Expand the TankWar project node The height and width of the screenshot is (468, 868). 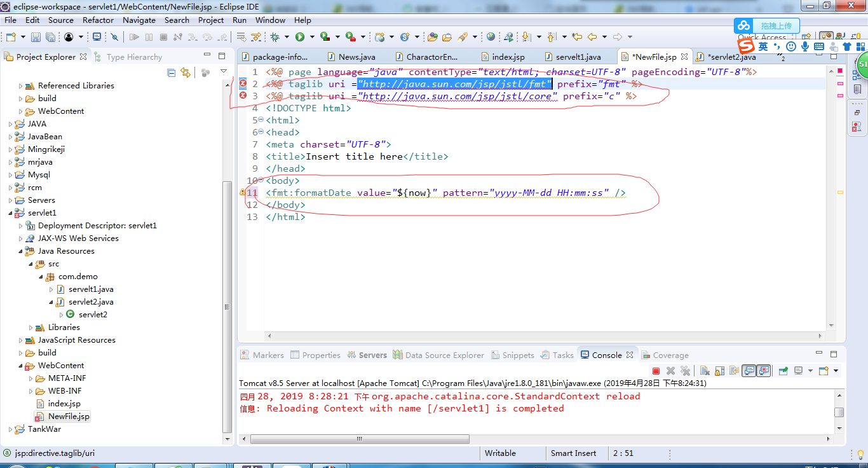pyautogui.click(x=10, y=429)
